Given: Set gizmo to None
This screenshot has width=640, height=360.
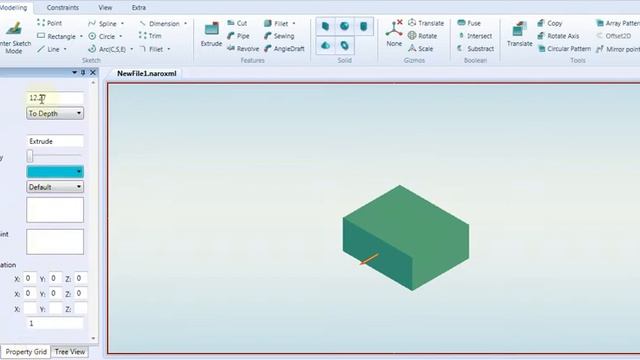Looking at the screenshot, I should [394, 33].
